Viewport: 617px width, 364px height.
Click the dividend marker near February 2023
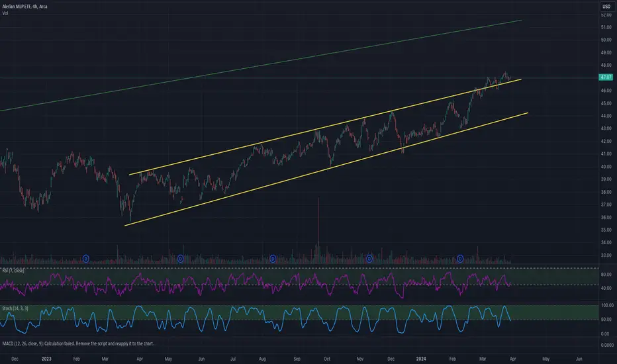[x=86, y=259]
